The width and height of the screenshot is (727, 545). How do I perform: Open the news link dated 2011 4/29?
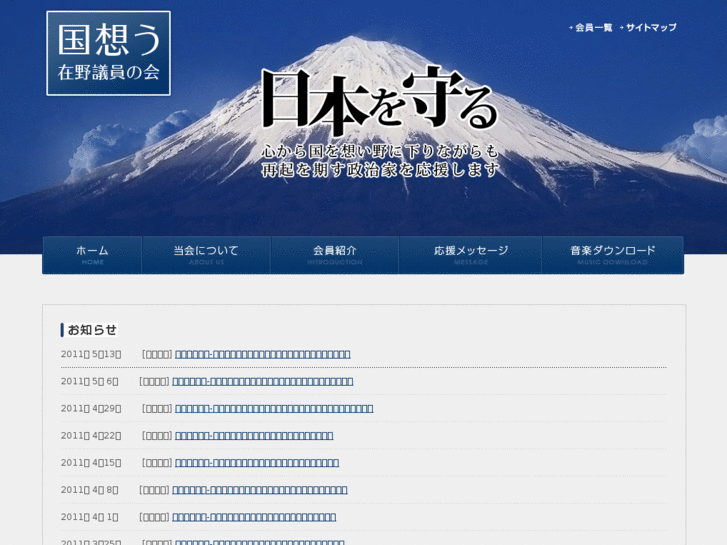point(274,409)
